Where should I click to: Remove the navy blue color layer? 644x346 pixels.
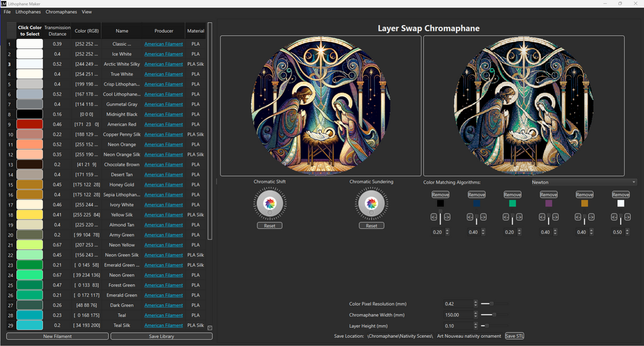click(477, 194)
